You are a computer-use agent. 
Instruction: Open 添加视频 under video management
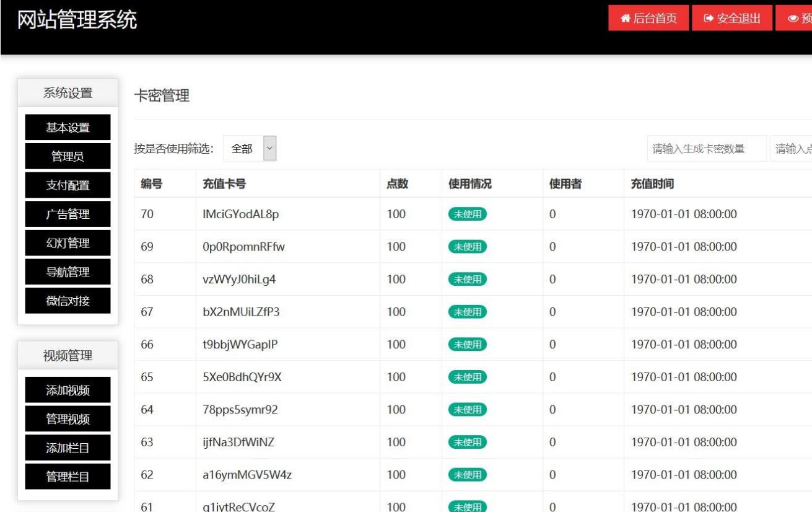coord(68,389)
